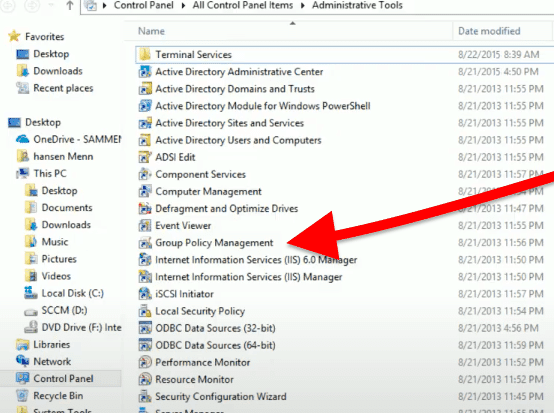The image size is (554, 413).
Task: Click the Up arrow navigation button
Action: pos(70,5)
